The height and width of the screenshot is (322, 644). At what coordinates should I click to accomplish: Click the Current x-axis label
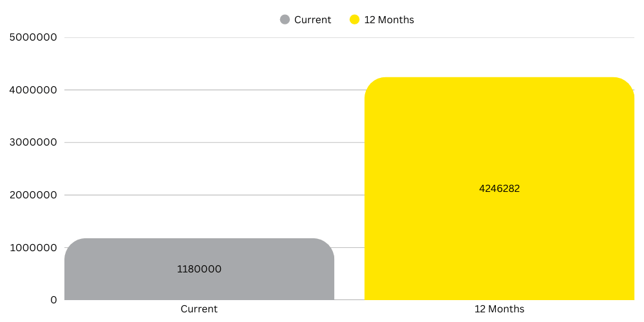click(199, 309)
